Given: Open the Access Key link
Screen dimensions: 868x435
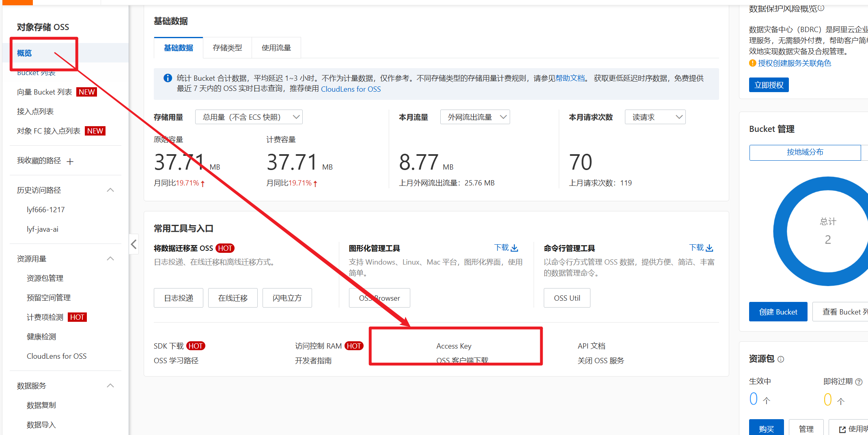Looking at the screenshot, I should click(454, 346).
